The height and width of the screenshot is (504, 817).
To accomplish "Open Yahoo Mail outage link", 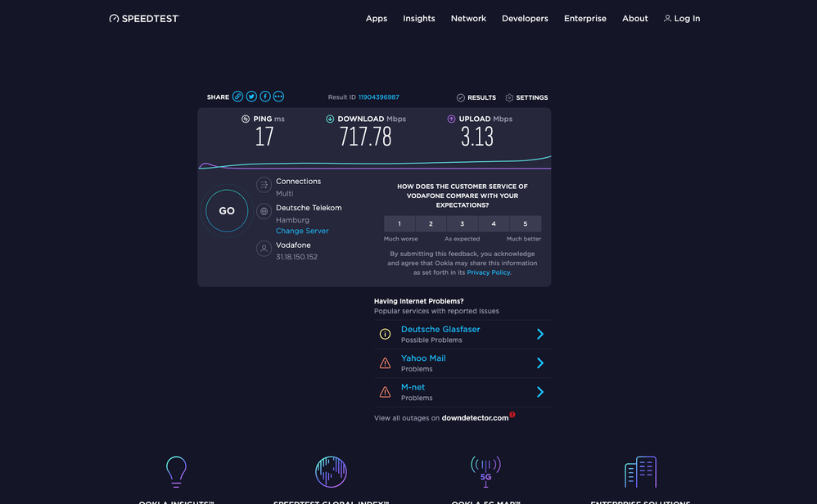I will coord(423,358).
